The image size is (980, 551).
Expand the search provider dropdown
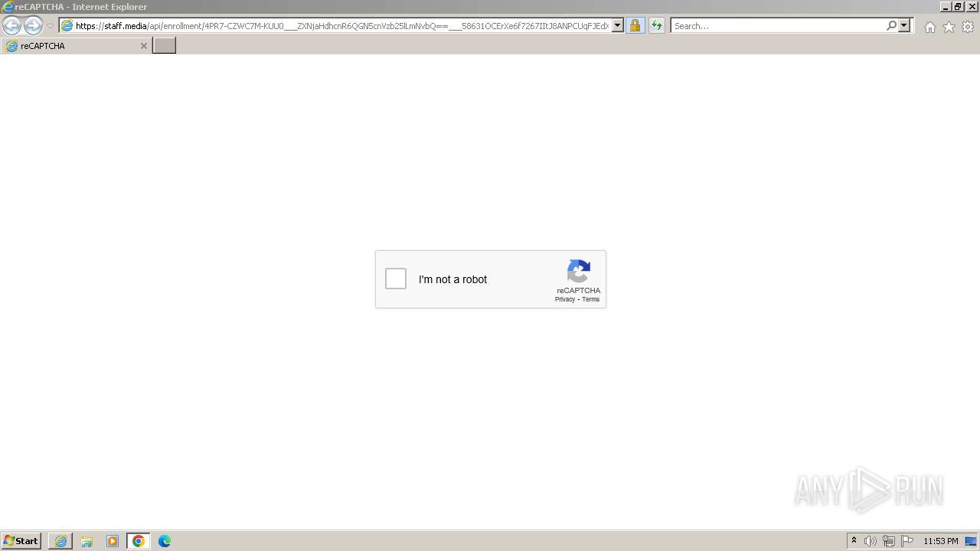pyautogui.click(x=904, y=26)
